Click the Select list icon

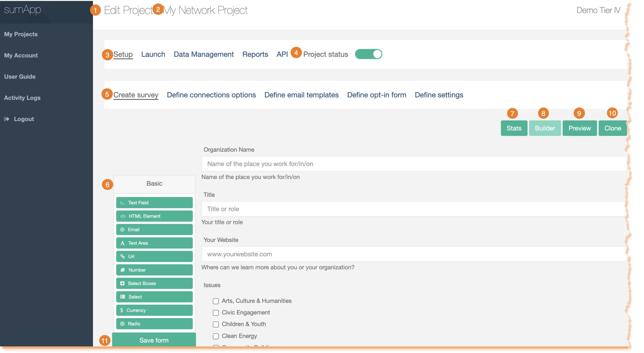pyautogui.click(x=123, y=297)
